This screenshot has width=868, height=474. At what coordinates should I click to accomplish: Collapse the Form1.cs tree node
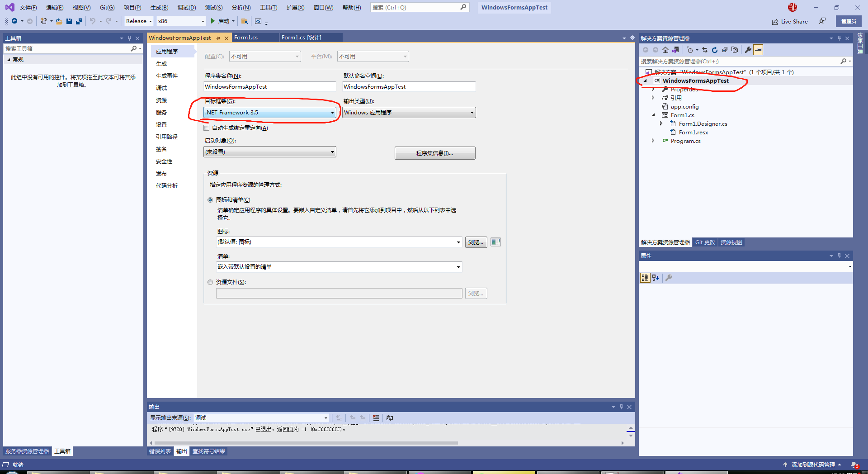tap(653, 115)
